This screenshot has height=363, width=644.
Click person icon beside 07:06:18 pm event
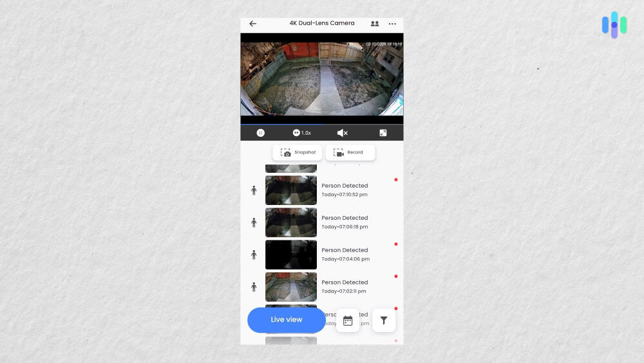coord(254,222)
